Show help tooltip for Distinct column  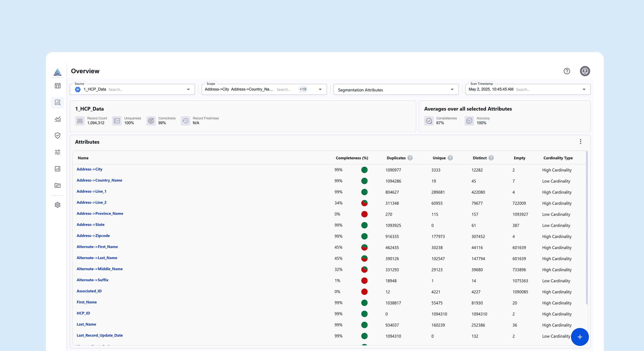click(491, 158)
